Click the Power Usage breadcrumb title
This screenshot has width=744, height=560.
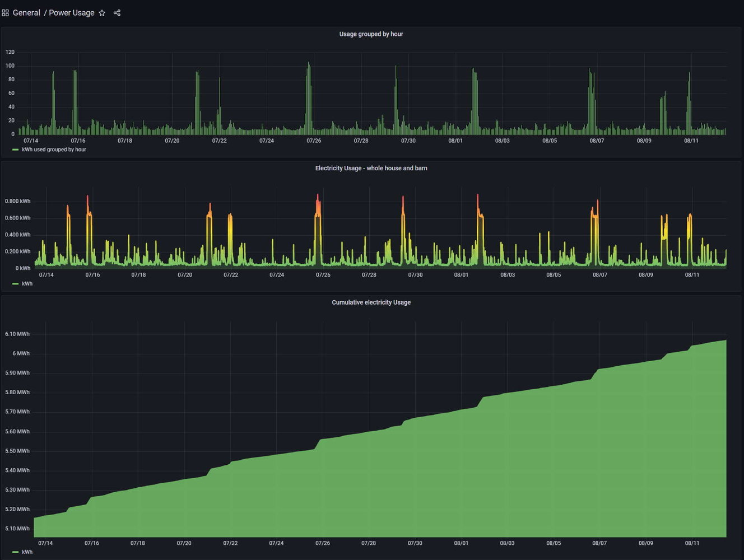pos(71,13)
